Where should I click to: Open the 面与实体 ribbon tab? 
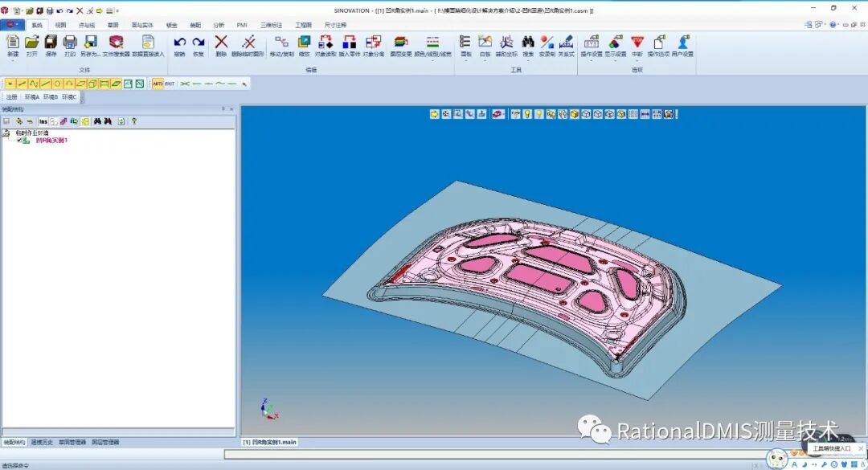point(142,25)
